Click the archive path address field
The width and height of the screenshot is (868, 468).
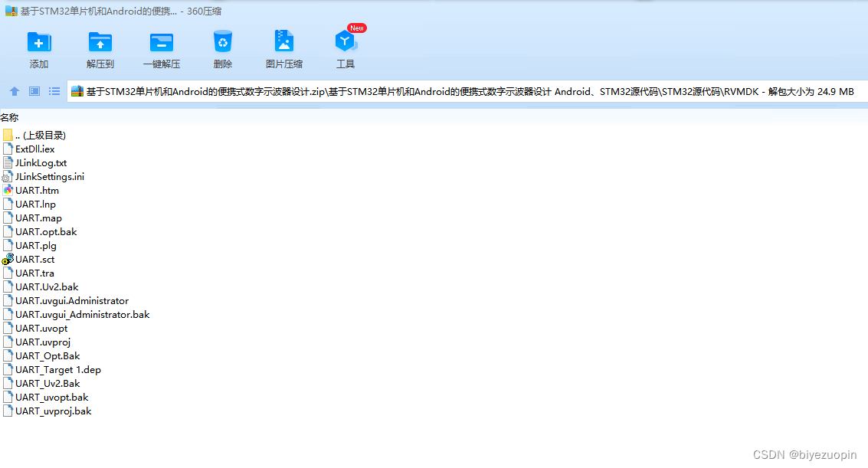[468, 91]
